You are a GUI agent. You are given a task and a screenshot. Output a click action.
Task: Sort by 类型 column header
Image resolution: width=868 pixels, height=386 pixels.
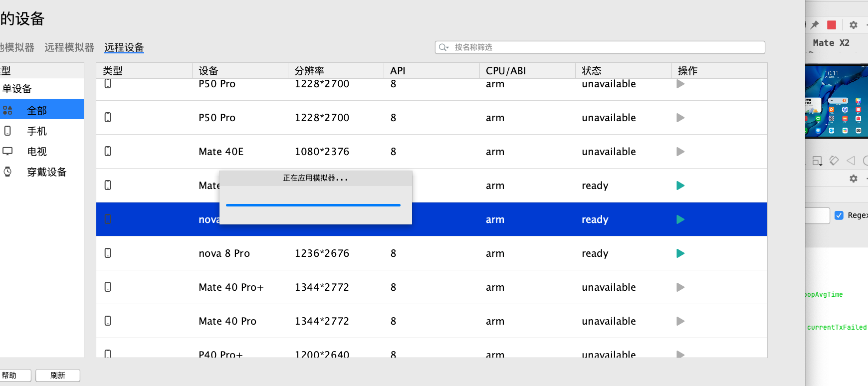tap(144, 70)
